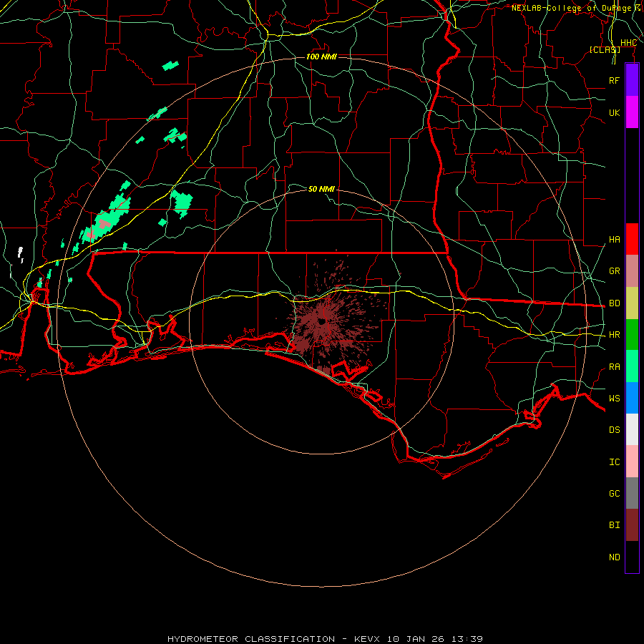
Task: Click the ND legend label
Action: coord(614,557)
